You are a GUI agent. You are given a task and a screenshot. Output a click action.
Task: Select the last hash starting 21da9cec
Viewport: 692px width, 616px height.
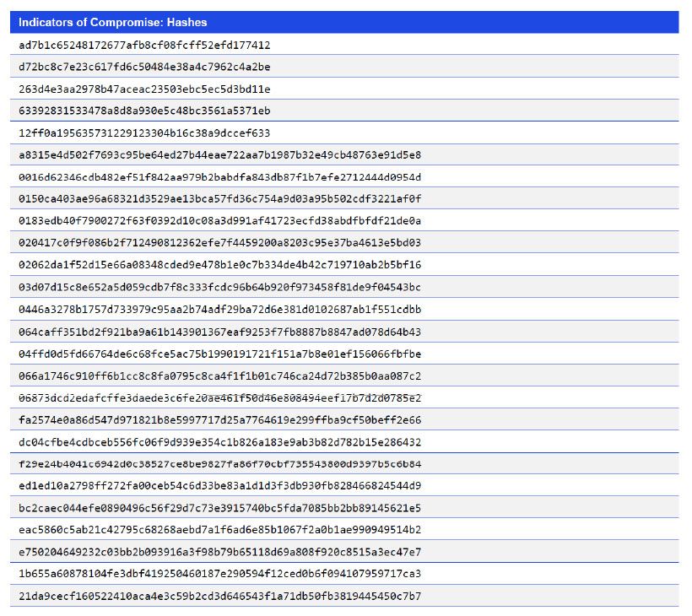[x=219, y=596]
